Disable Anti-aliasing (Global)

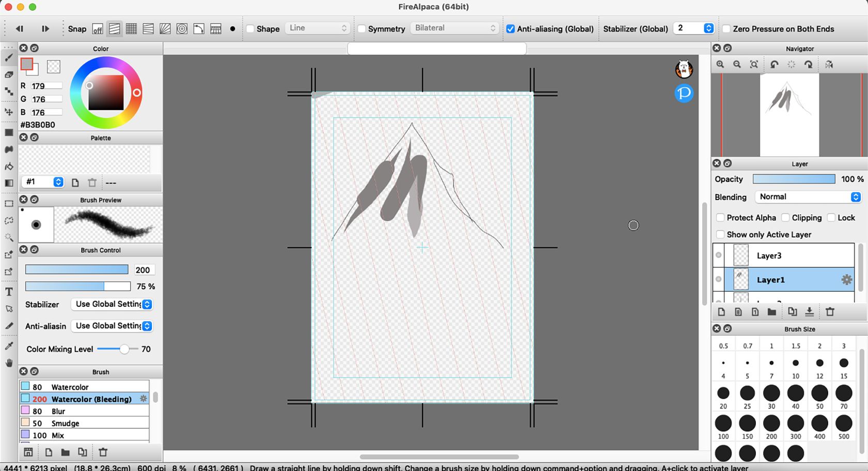click(510, 29)
